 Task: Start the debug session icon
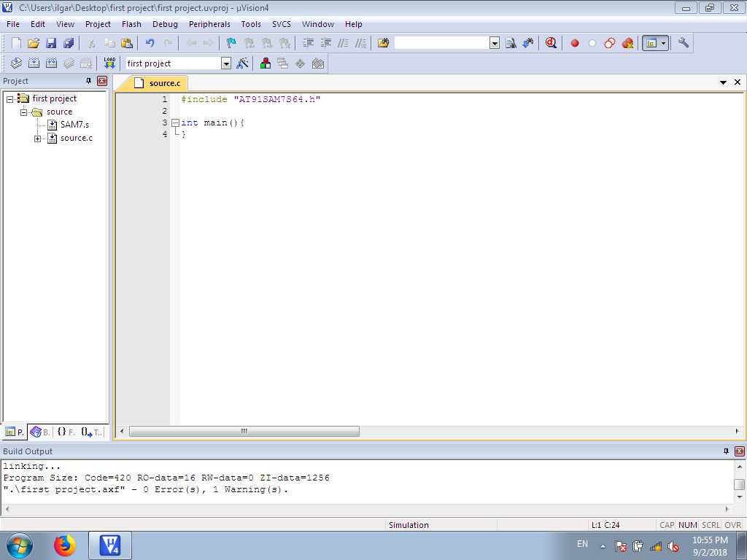tap(551, 43)
